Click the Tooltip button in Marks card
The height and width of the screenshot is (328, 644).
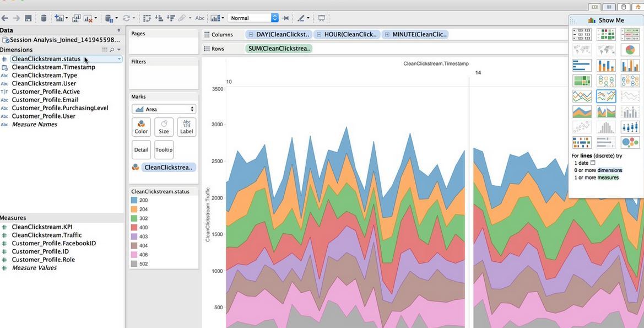[x=163, y=149]
